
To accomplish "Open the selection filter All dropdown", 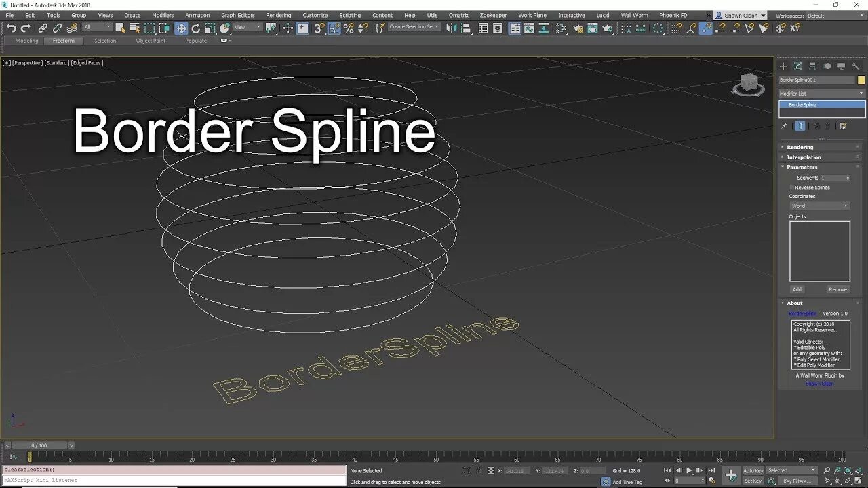I will pyautogui.click(x=97, y=27).
